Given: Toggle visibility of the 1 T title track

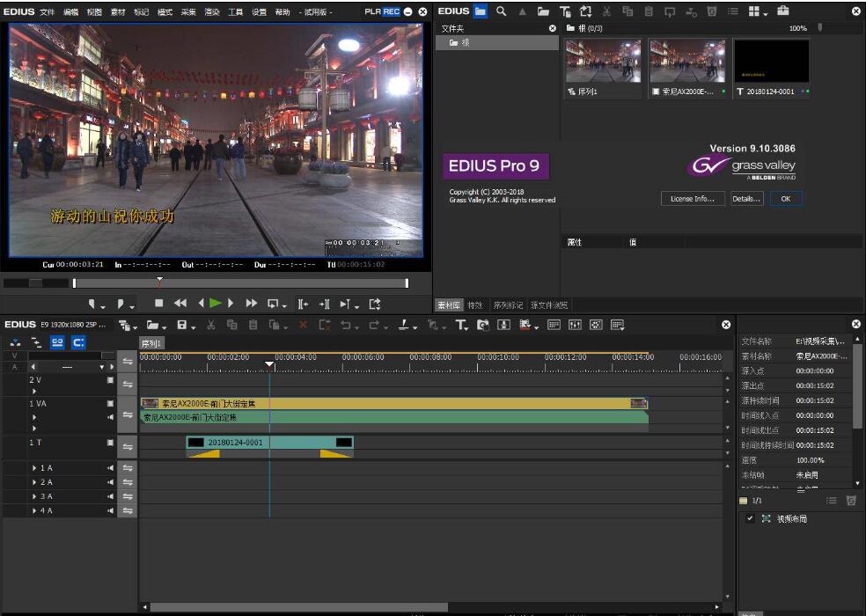Looking at the screenshot, I should 111,443.
